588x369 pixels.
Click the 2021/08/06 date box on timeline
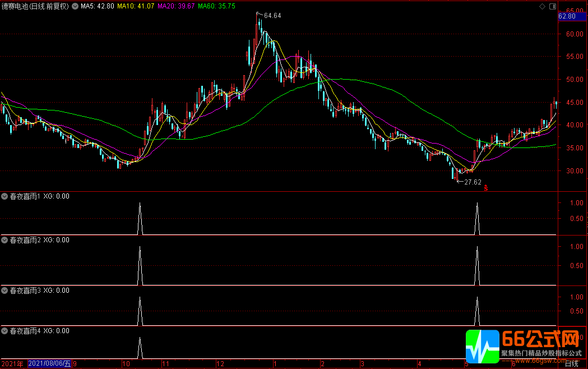49,363
